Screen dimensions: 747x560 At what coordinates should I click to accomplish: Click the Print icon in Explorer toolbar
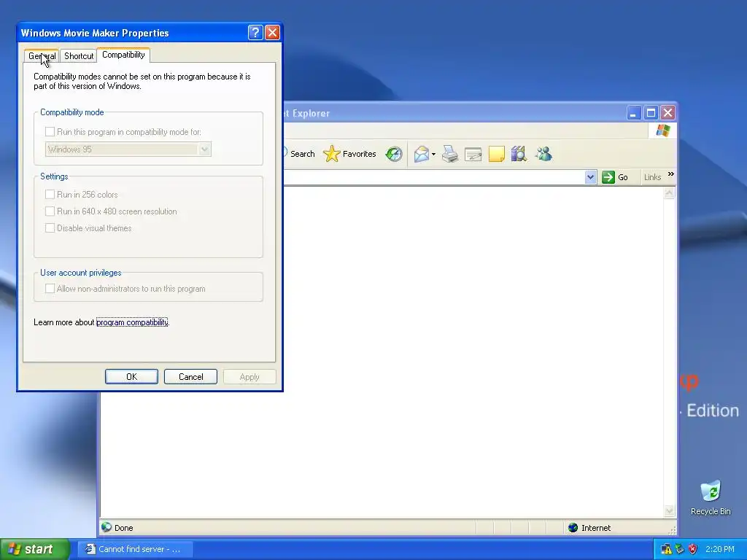[x=449, y=154]
